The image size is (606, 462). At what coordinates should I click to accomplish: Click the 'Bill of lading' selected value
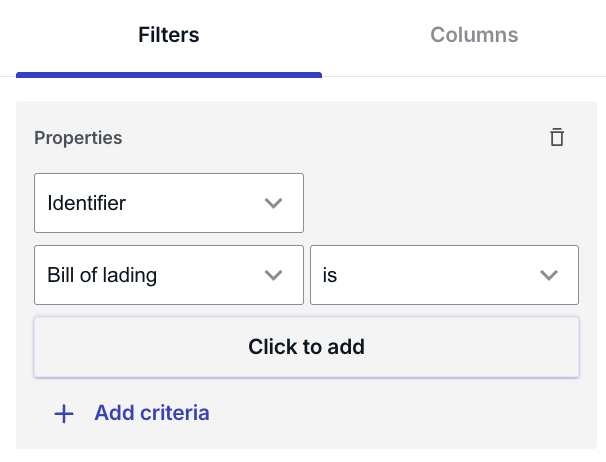(x=102, y=275)
